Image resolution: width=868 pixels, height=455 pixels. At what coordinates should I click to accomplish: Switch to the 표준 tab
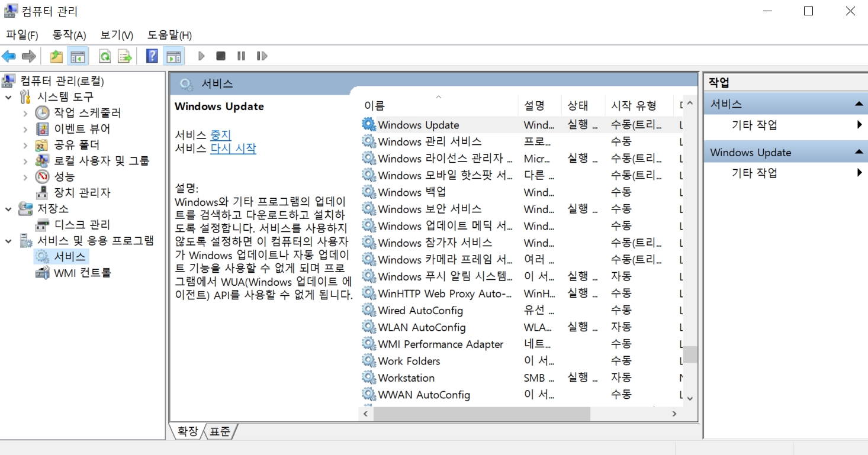(x=220, y=431)
